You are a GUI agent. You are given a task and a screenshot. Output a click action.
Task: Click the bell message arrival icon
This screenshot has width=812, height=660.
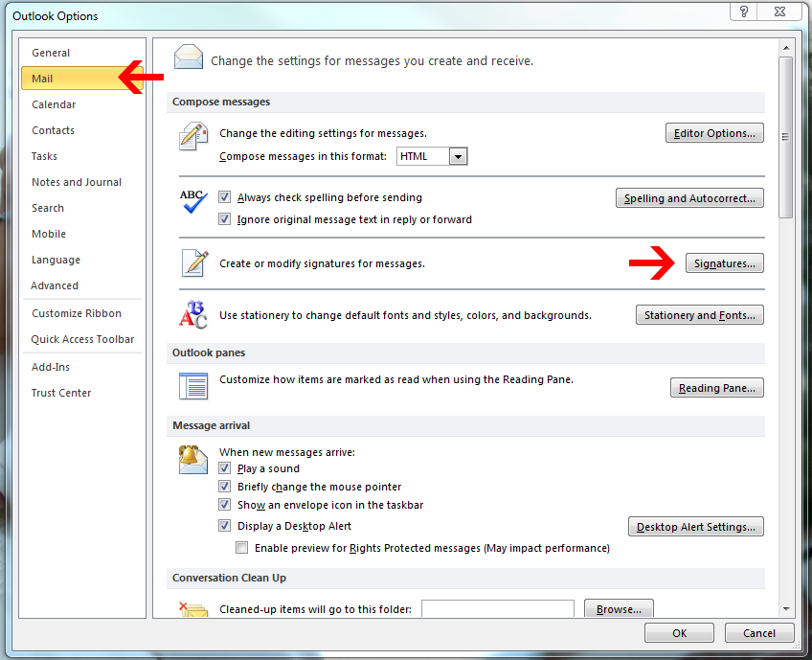[193, 460]
